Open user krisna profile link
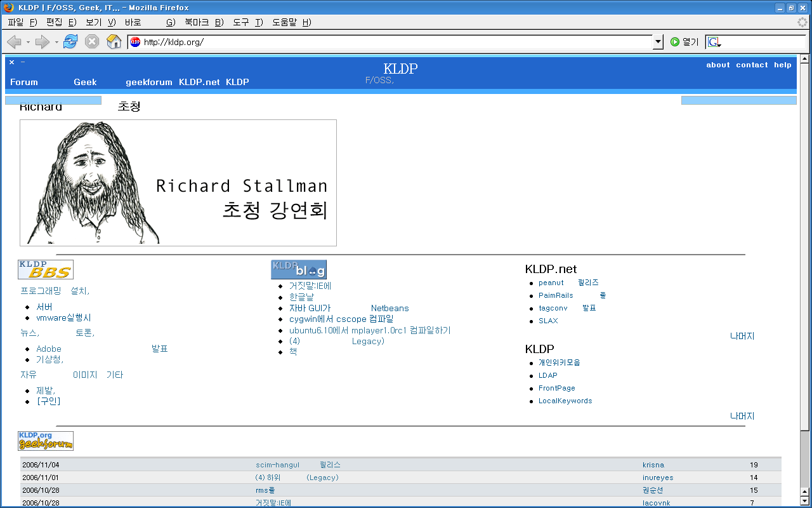The height and width of the screenshot is (508, 812). pyautogui.click(x=653, y=465)
